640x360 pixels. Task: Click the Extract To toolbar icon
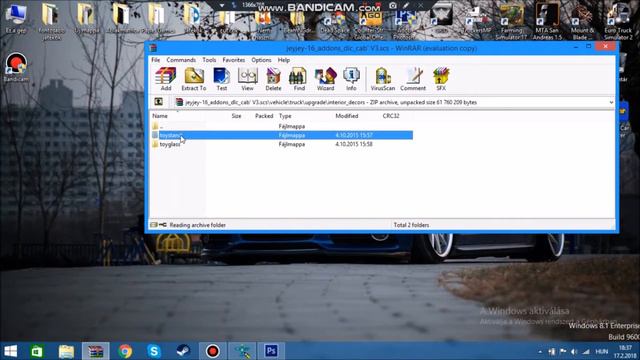tap(194, 79)
